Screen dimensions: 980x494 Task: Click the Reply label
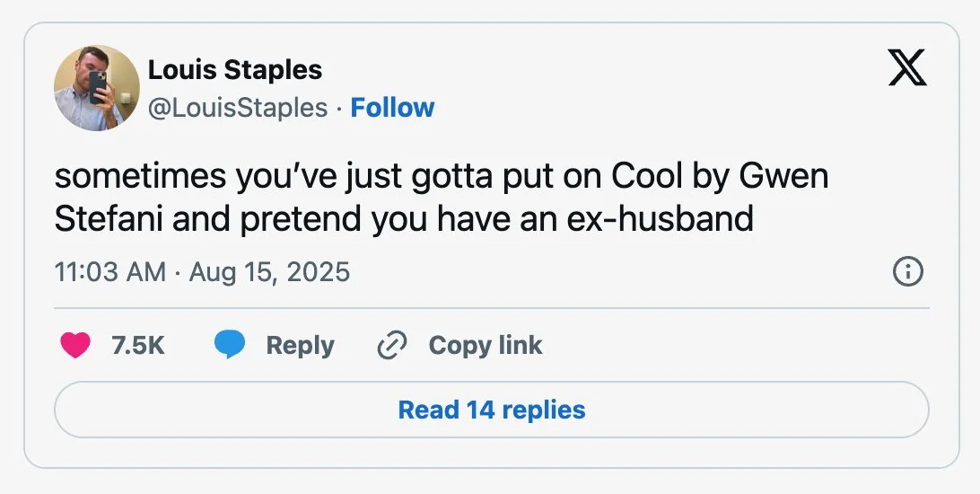[x=300, y=346]
